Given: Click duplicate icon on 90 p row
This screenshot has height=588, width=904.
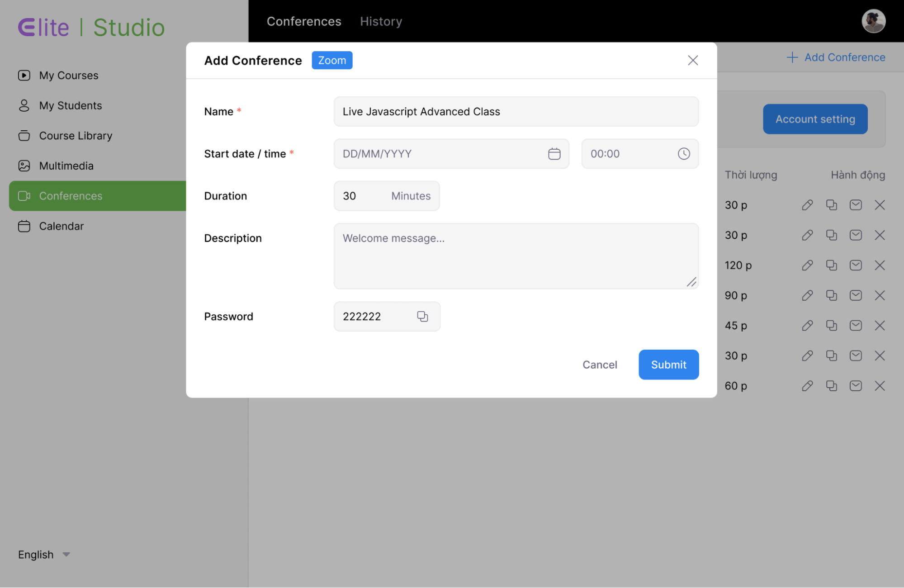Looking at the screenshot, I should click(x=831, y=295).
